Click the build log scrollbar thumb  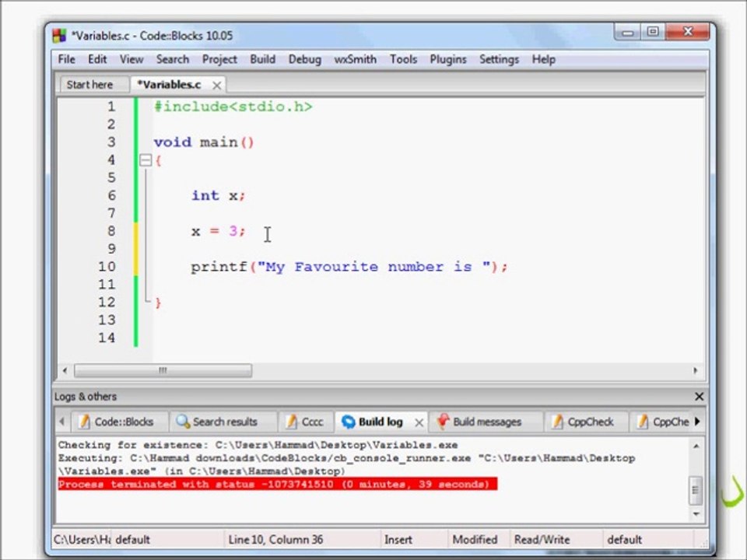pos(696,490)
